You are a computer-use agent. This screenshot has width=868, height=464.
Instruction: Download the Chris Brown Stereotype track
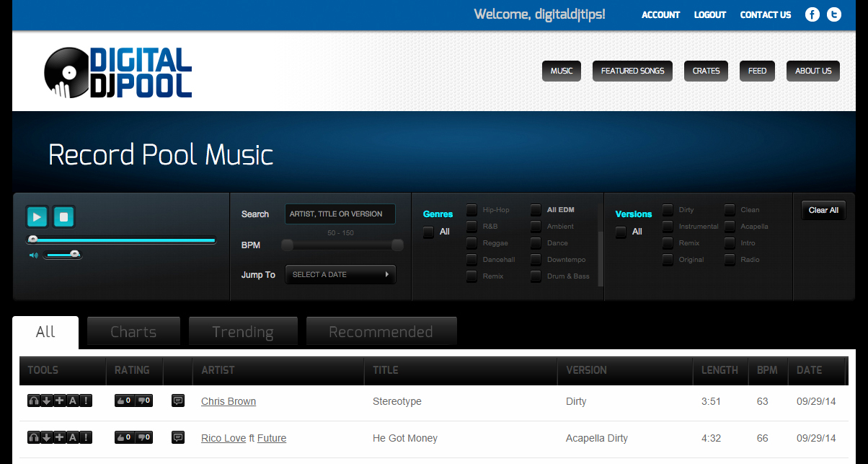point(46,401)
